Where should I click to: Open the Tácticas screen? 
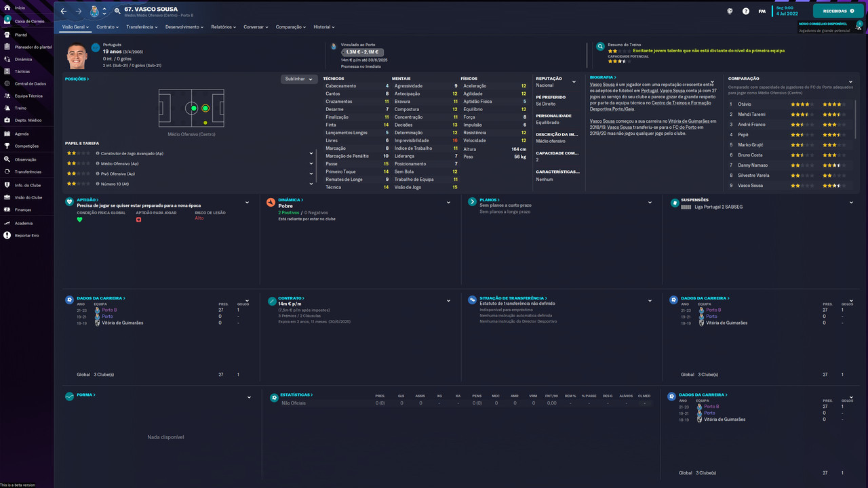pos(22,71)
